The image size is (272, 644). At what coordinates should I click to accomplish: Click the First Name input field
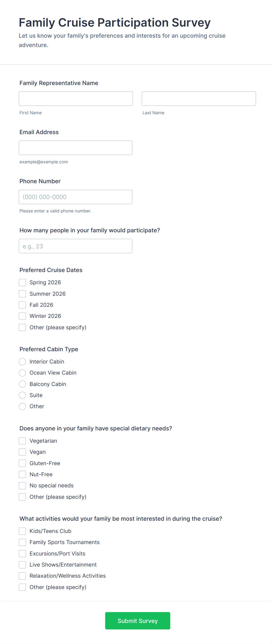[x=76, y=98]
